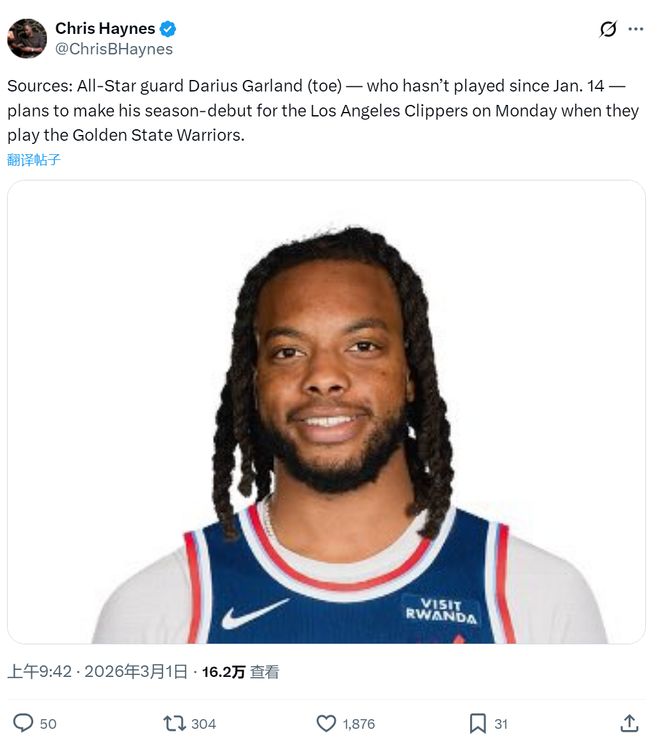Viewport: 660px width, 739px height.
Task: Click Chris Haynes' profile avatar
Action: coord(27,38)
